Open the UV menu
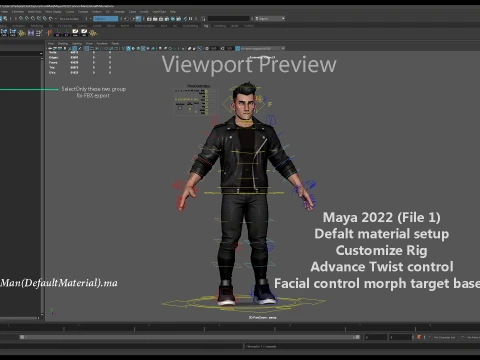This screenshot has width=480, height=360. [x=108, y=12]
